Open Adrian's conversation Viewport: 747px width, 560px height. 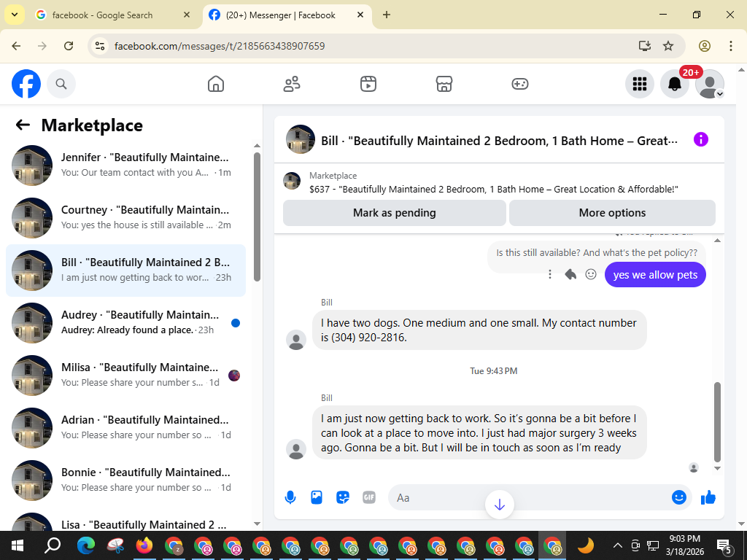click(125, 427)
